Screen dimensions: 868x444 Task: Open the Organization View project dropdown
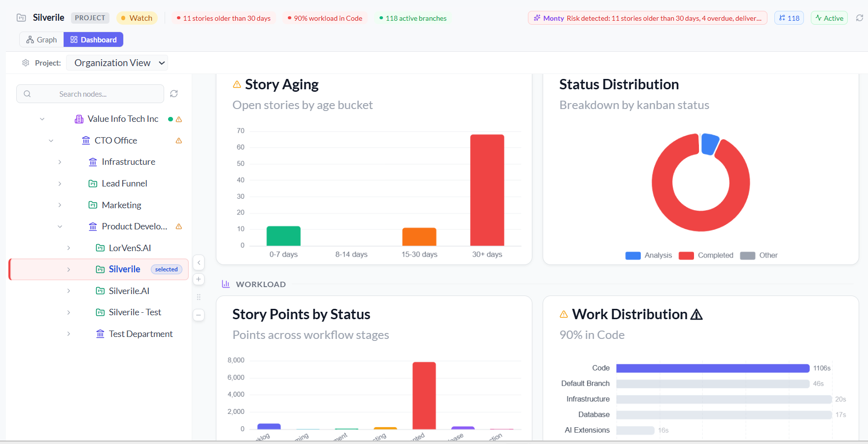[117, 63]
